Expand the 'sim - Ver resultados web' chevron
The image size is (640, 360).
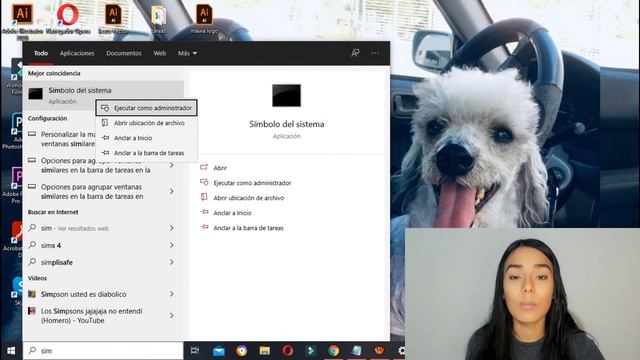click(x=172, y=228)
